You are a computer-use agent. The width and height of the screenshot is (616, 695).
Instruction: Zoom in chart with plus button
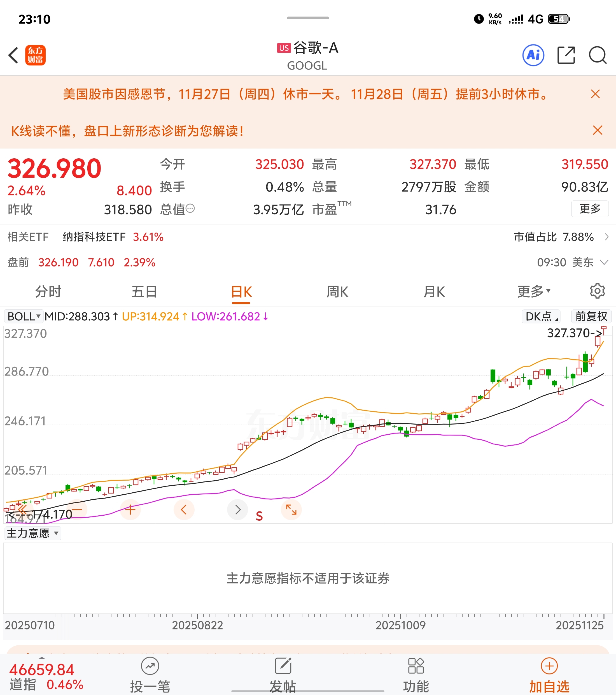130,509
